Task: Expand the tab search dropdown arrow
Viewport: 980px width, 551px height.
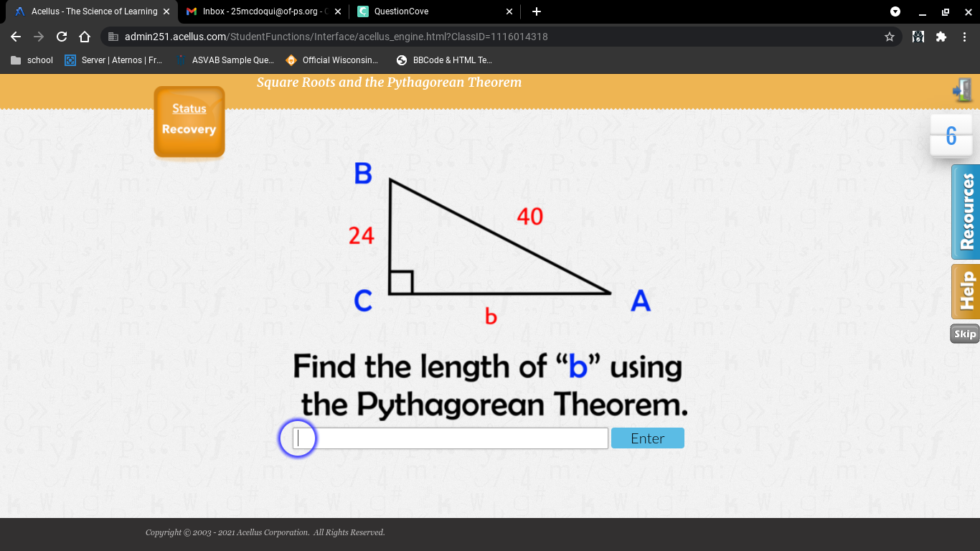Action: (x=895, y=11)
